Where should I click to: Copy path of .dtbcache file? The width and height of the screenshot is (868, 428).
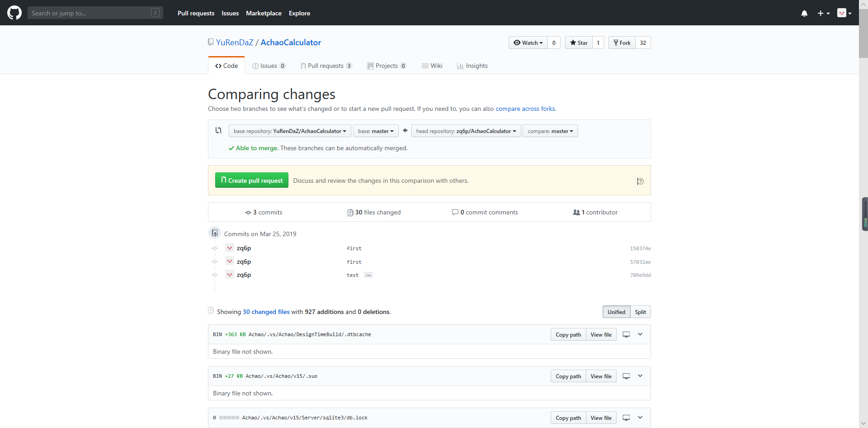click(x=568, y=334)
